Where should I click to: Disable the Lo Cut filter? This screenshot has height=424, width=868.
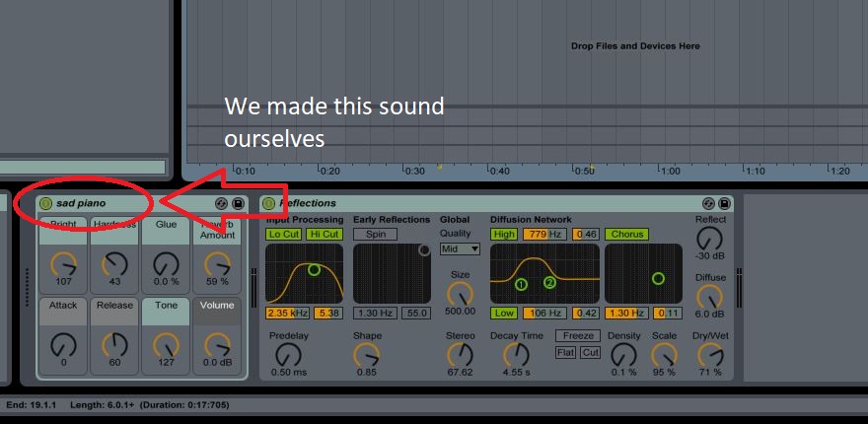(x=283, y=235)
